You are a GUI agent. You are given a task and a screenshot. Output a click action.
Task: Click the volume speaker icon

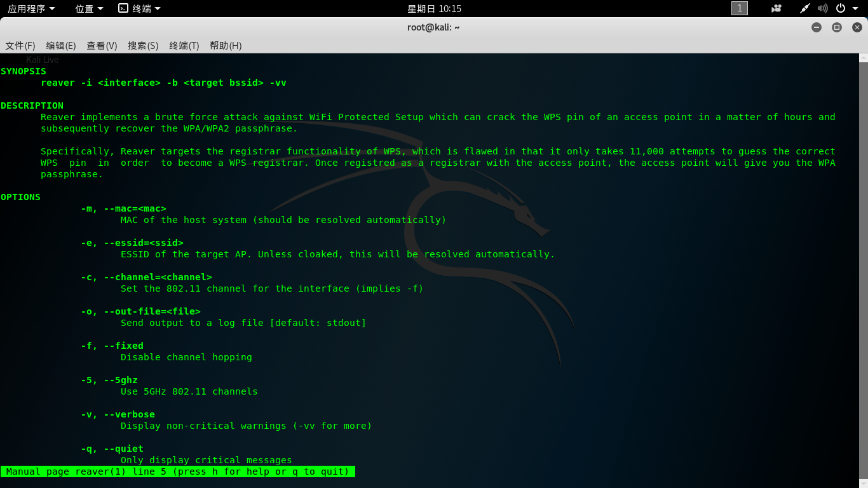click(823, 8)
